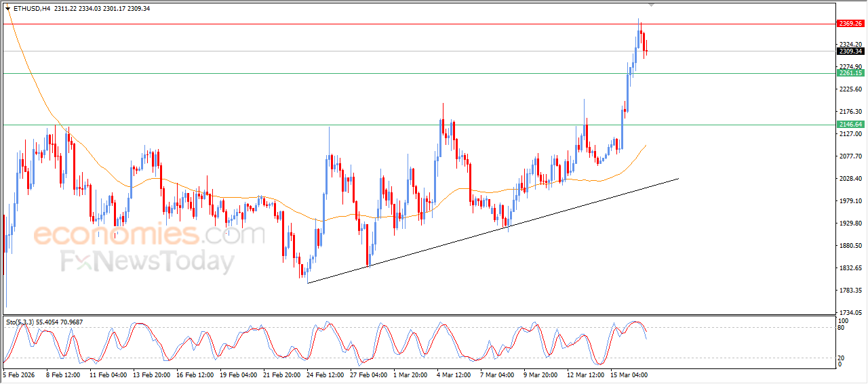The image size is (868, 384).
Task: Click the 1783.35 price axis value
Action: (x=850, y=290)
